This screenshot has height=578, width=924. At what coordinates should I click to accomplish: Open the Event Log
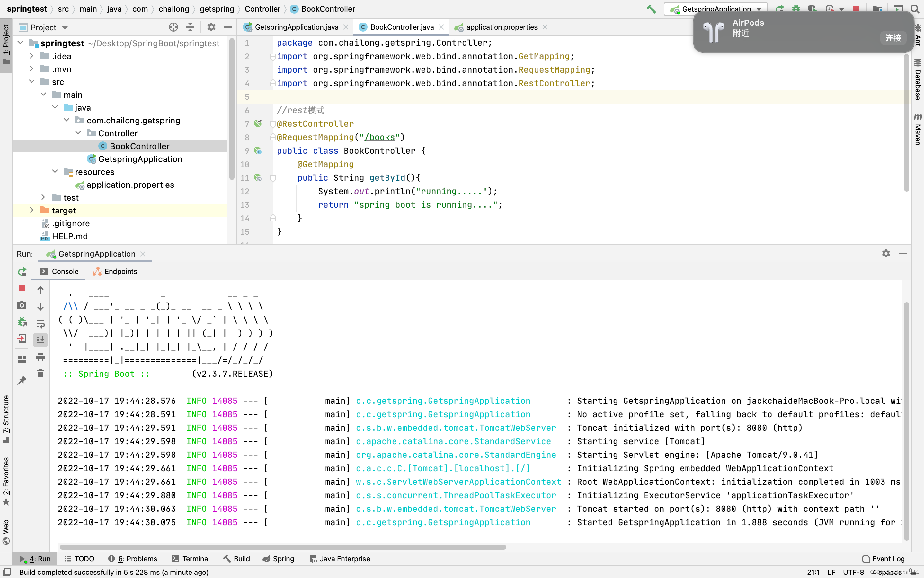click(883, 559)
